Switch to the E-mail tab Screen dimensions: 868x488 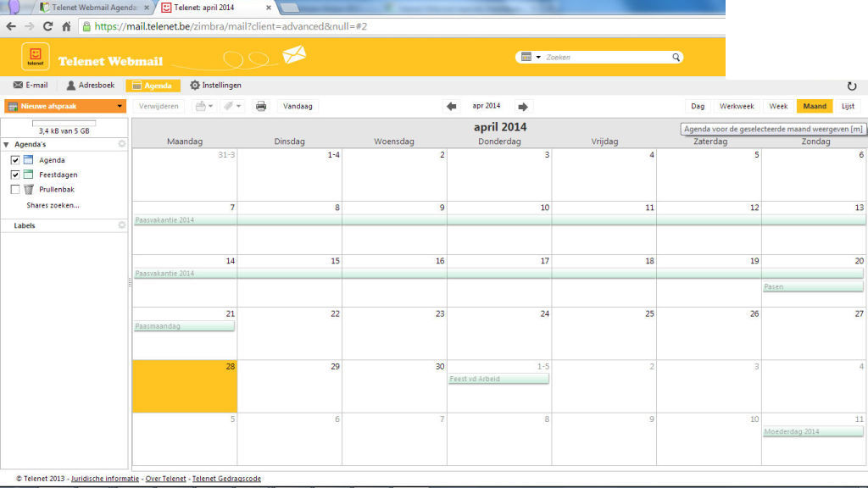pyautogui.click(x=31, y=86)
